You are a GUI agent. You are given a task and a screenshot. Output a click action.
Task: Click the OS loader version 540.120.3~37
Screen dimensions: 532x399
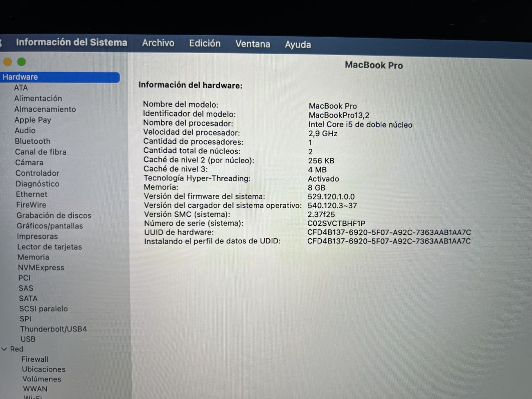tap(332, 206)
